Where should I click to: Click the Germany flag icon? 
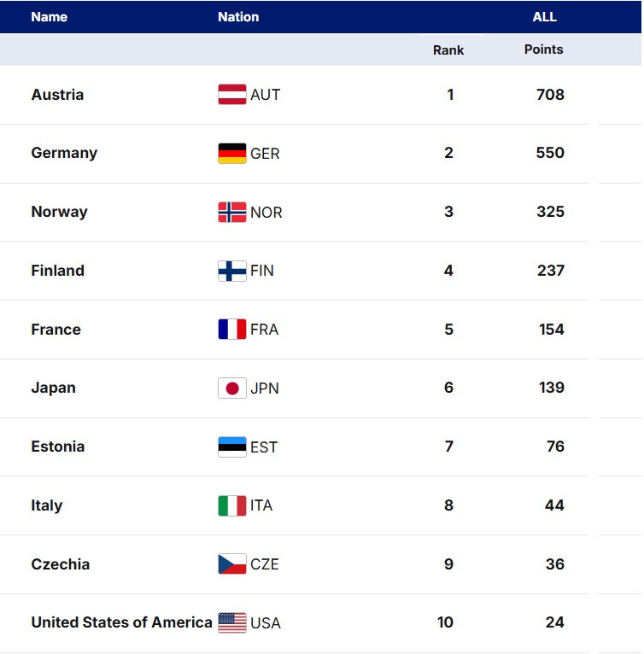(231, 154)
